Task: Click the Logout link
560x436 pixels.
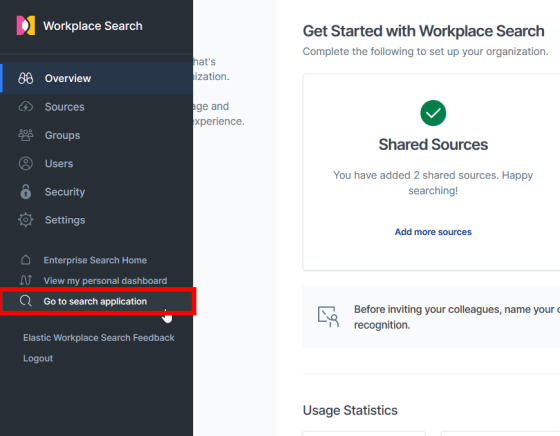Action: pos(38,358)
